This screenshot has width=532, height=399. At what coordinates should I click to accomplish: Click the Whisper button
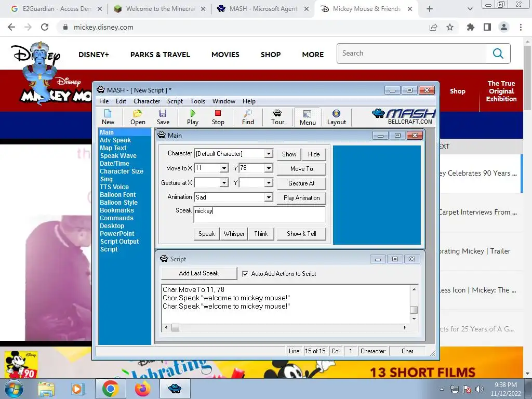tap(234, 234)
